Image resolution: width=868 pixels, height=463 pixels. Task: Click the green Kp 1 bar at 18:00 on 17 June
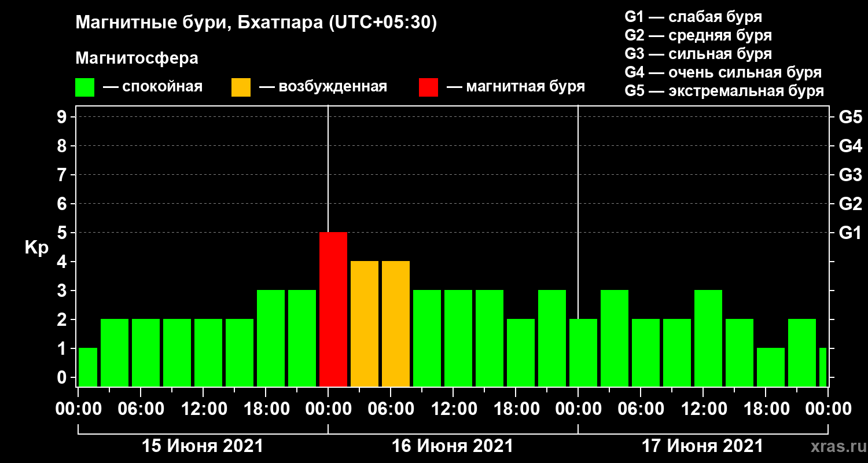pyautogui.click(x=771, y=368)
